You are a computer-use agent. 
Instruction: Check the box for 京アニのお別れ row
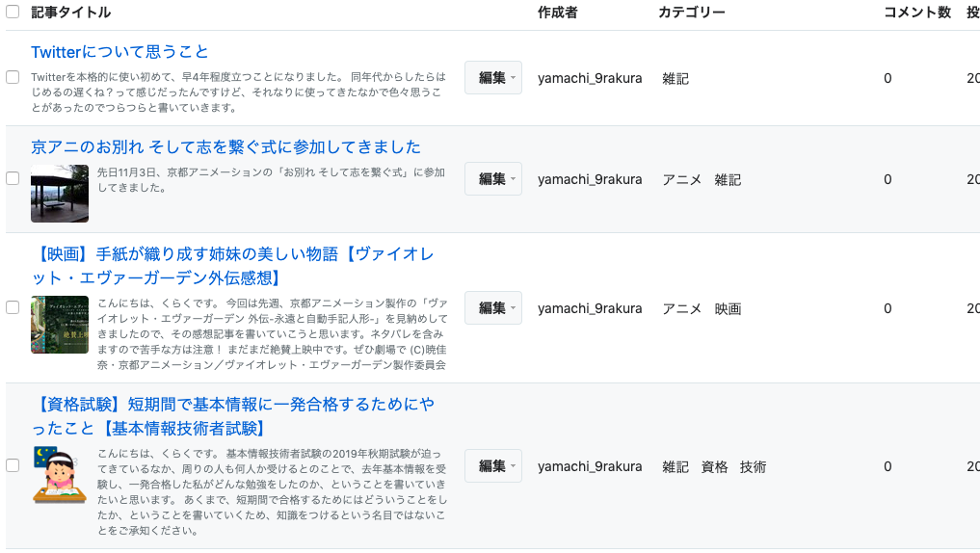[x=13, y=178]
